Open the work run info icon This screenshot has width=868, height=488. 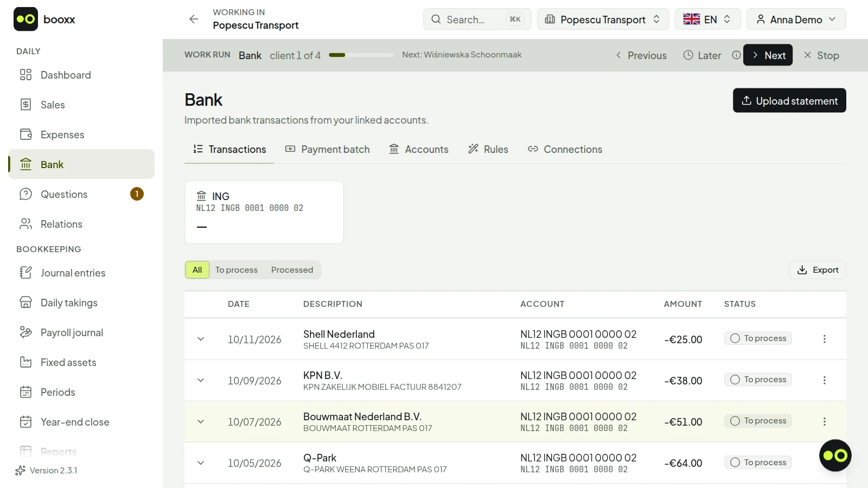[x=736, y=55]
